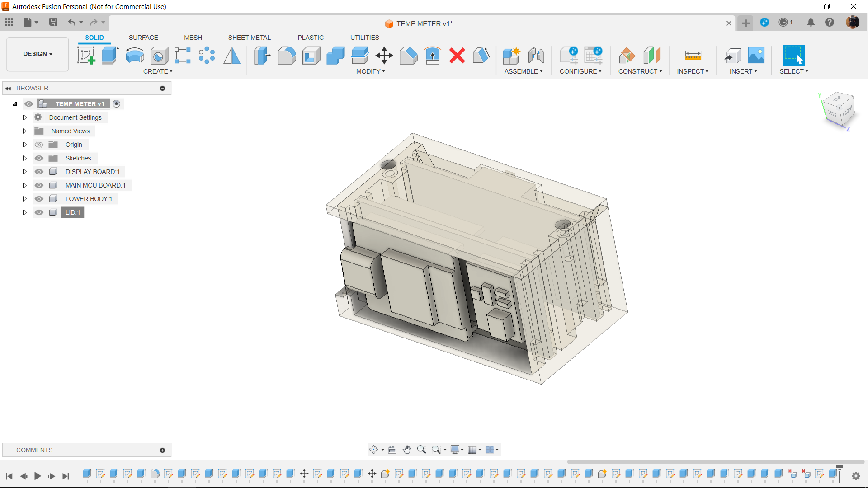Screen dimensions: 868x488
Task: Switch to the SHEET METAL tab
Action: click(249, 38)
